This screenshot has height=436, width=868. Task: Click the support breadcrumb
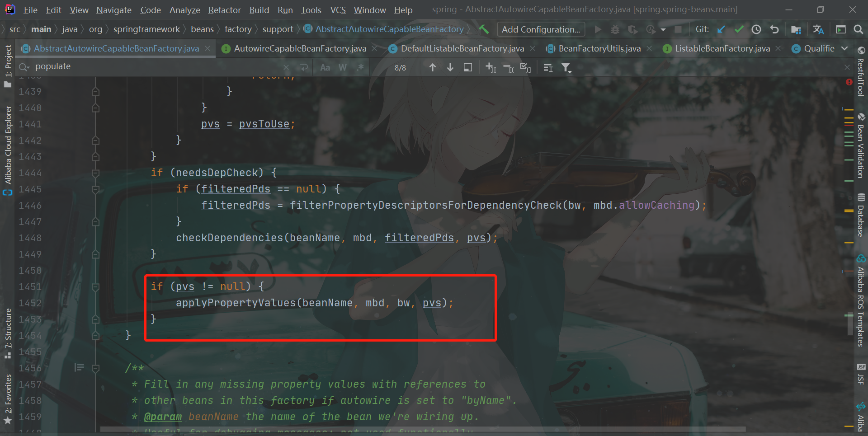(x=278, y=29)
